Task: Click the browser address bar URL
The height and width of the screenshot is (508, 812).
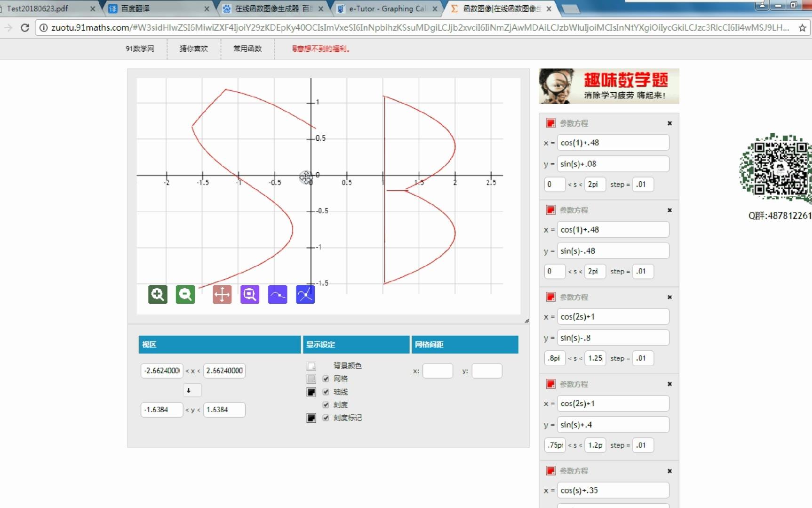Action: pyautogui.click(x=420, y=28)
